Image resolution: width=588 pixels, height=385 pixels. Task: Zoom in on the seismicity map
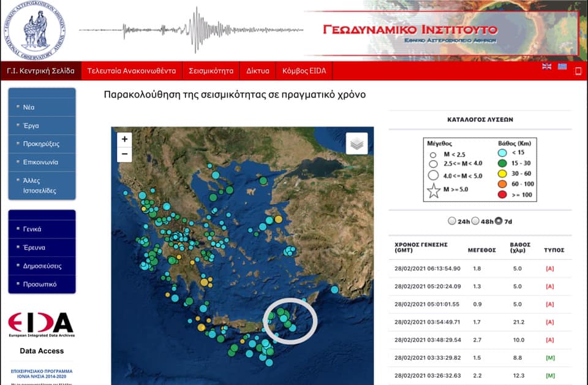click(x=124, y=139)
